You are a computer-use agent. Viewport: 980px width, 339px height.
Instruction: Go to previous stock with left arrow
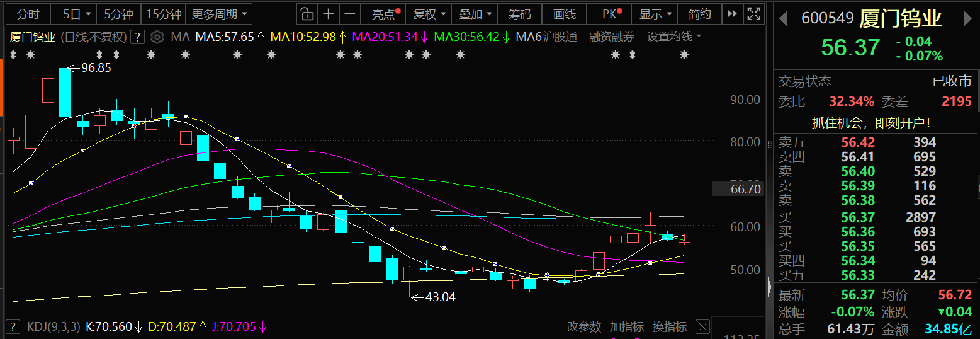[x=783, y=19]
